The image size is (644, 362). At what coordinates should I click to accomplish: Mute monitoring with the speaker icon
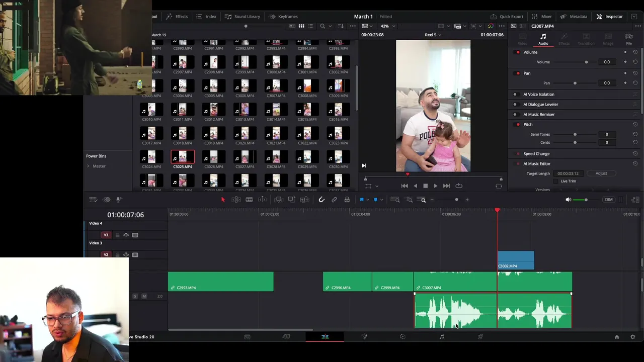coord(568,200)
